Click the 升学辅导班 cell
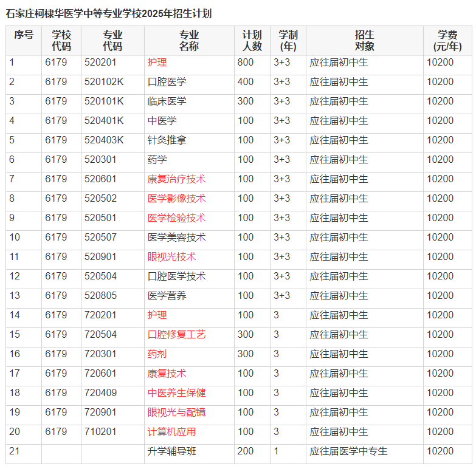Viewport: 476px width, 469px height. (x=171, y=451)
